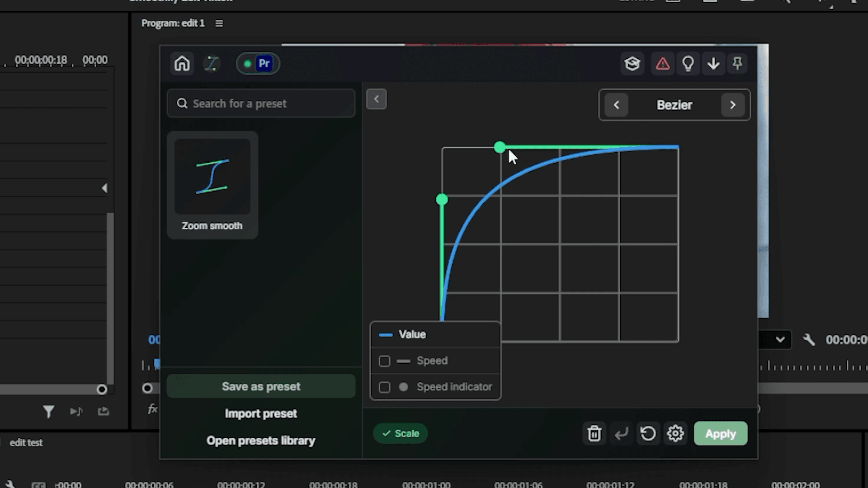Open the curve editor icon
The image size is (868, 488).
212,64
